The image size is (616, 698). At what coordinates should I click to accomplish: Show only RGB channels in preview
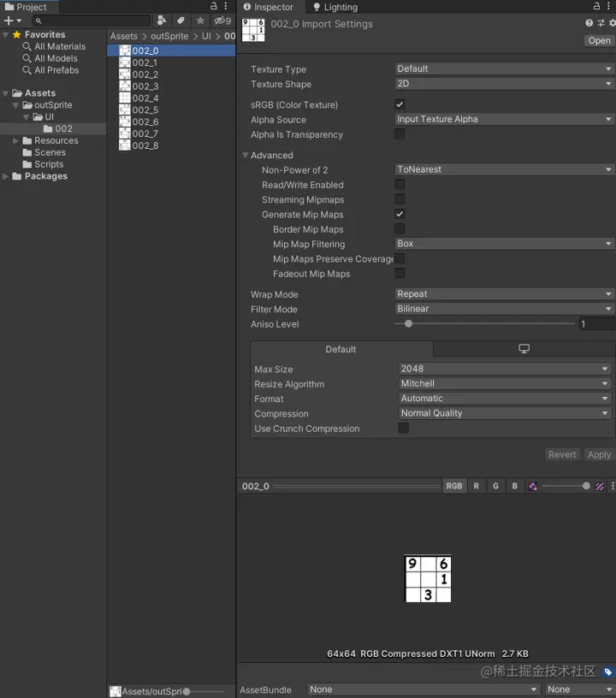[x=454, y=486]
